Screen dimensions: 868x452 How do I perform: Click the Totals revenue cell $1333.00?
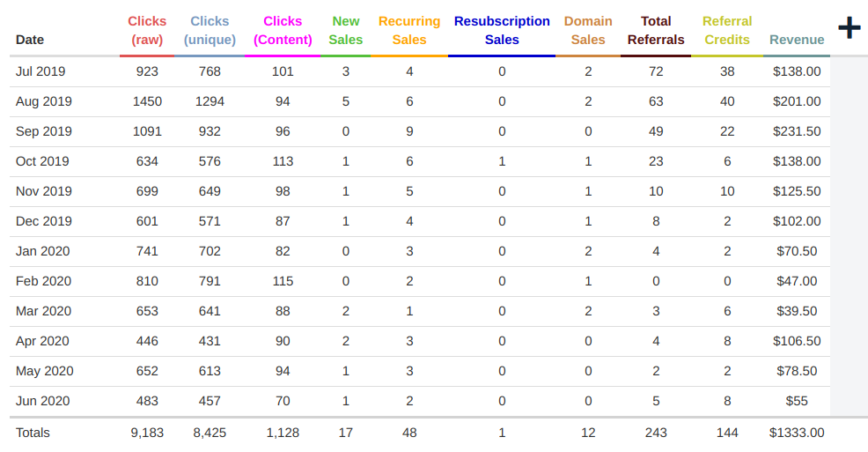(797, 433)
